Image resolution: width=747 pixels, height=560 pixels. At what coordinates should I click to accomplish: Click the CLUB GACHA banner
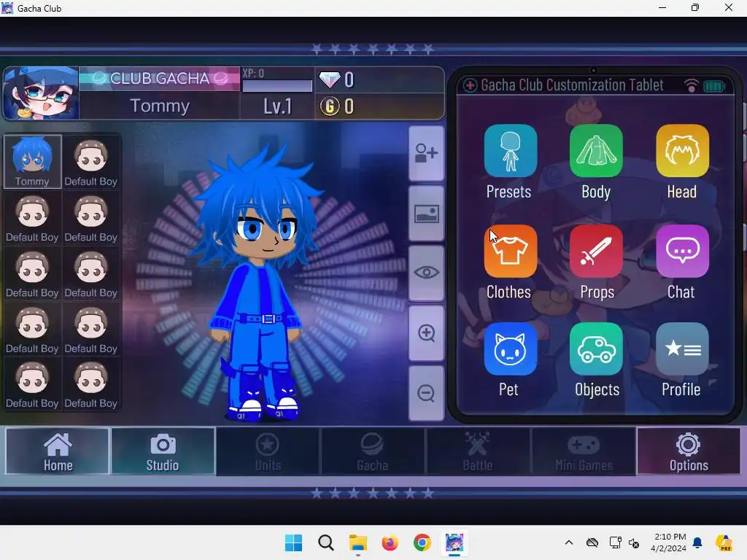click(x=160, y=79)
